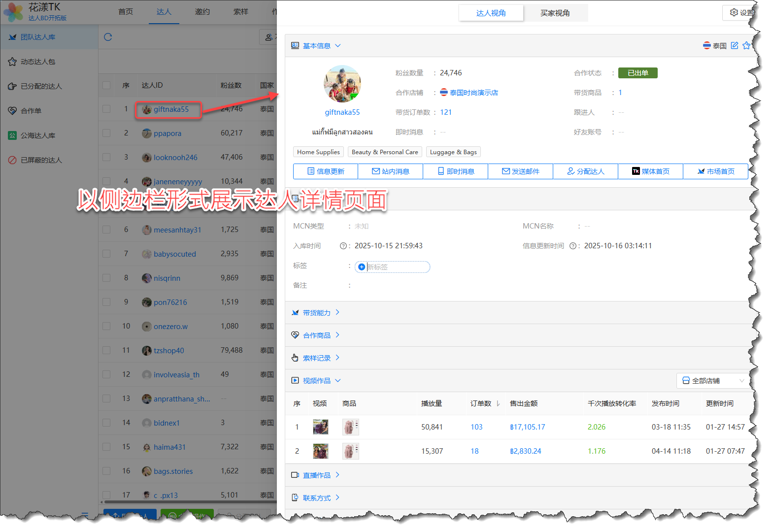The height and width of the screenshot is (532, 771).
Task: Click the 信息更新 button
Action: (x=326, y=171)
